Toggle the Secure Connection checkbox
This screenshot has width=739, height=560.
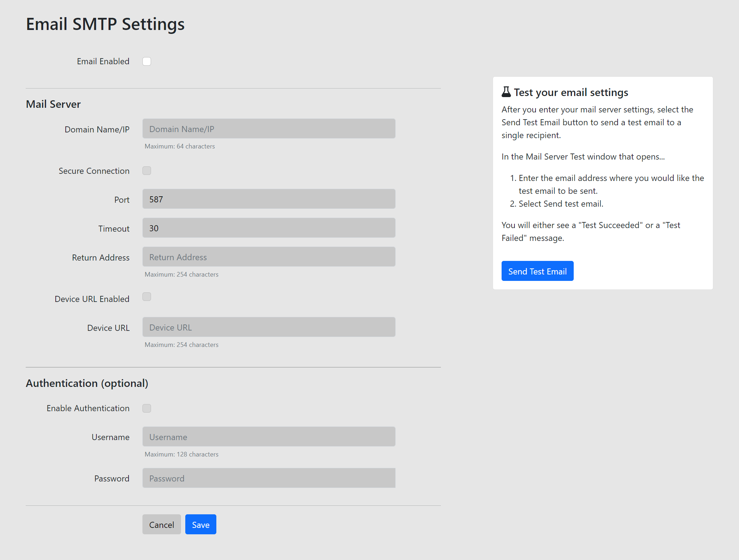click(x=147, y=171)
